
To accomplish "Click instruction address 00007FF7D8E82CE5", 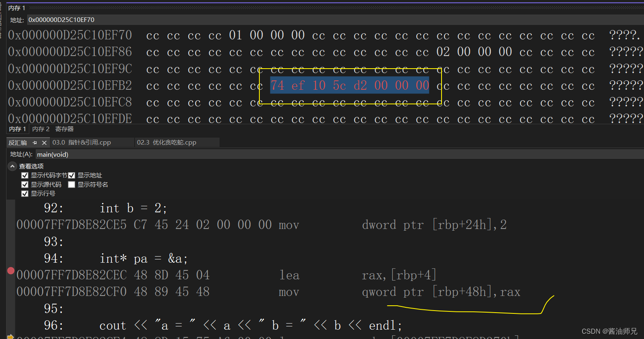I will (72, 225).
